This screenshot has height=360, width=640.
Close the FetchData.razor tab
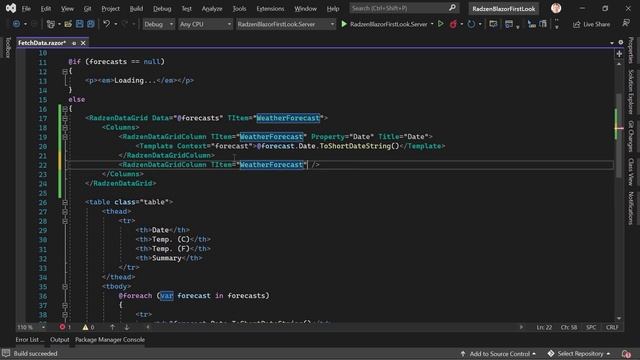83,43
